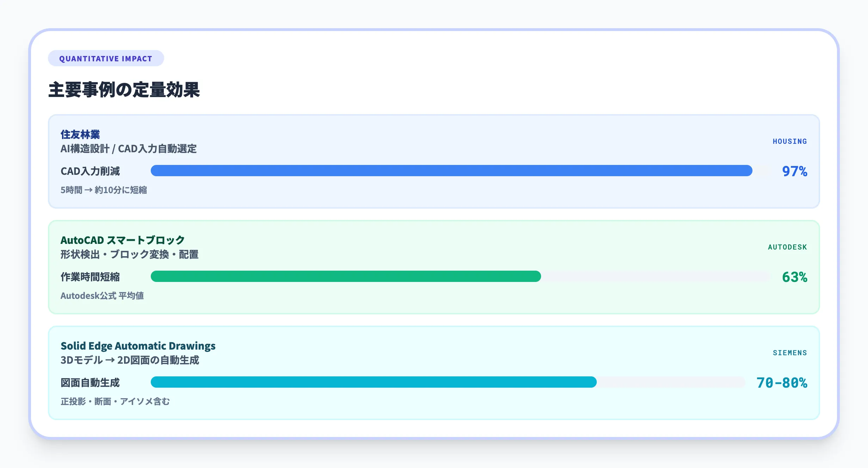Click the 3Dモデル → 2D図面の自動生成 subtitle
Image resolution: width=868 pixels, height=468 pixels.
pyautogui.click(x=130, y=360)
